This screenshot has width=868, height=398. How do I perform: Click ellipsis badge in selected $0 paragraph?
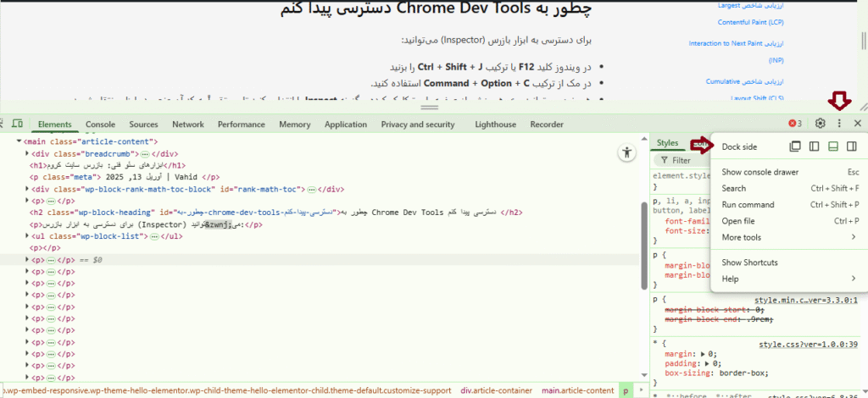51,260
